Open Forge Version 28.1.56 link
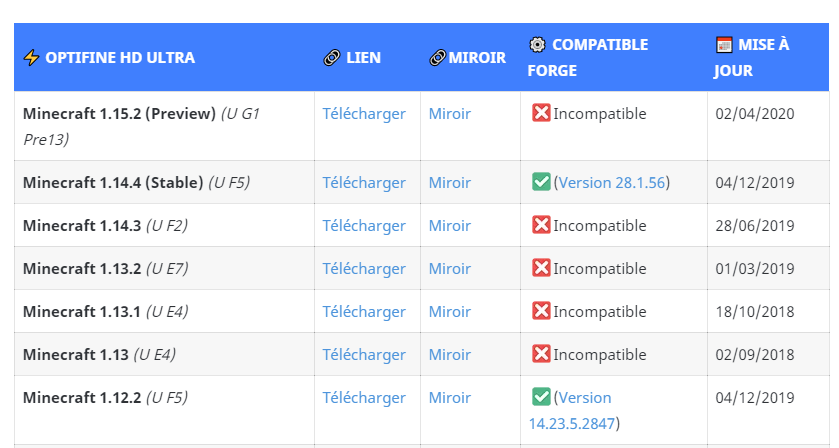Screen dimensions: 839x448 click(612, 183)
